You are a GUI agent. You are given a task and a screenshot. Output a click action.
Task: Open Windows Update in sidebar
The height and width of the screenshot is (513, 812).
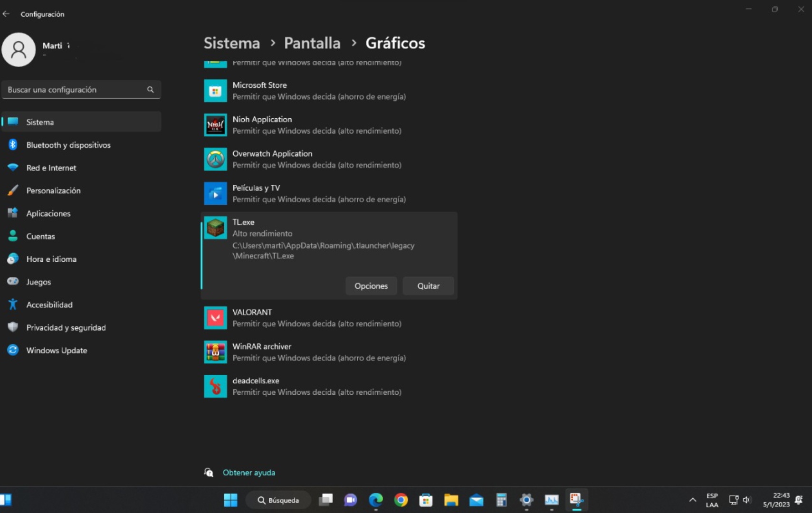57,350
